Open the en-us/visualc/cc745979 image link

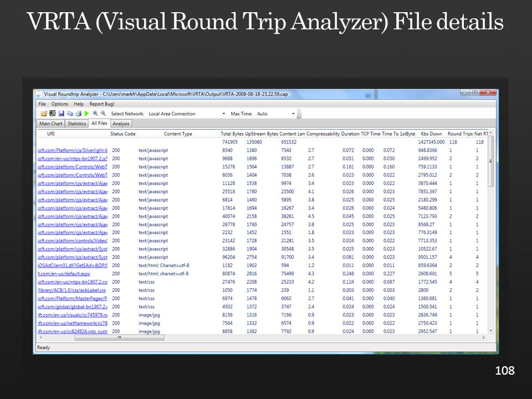[x=72, y=315]
